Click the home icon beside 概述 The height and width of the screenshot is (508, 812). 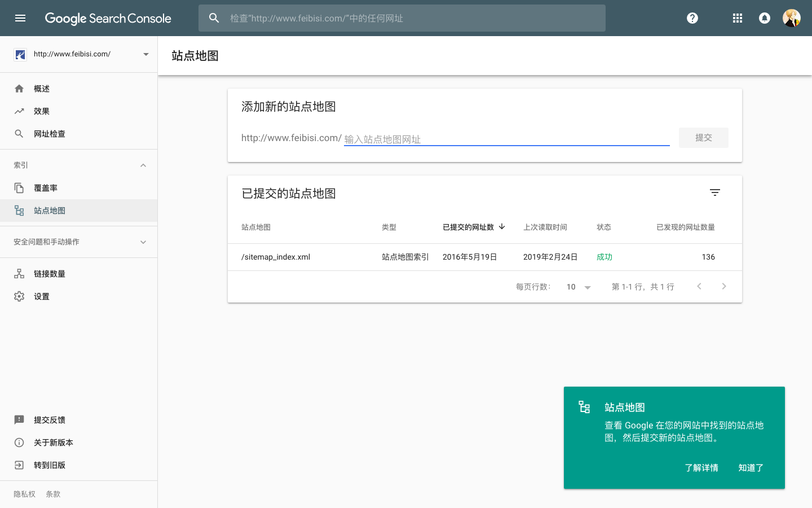pyautogui.click(x=19, y=89)
